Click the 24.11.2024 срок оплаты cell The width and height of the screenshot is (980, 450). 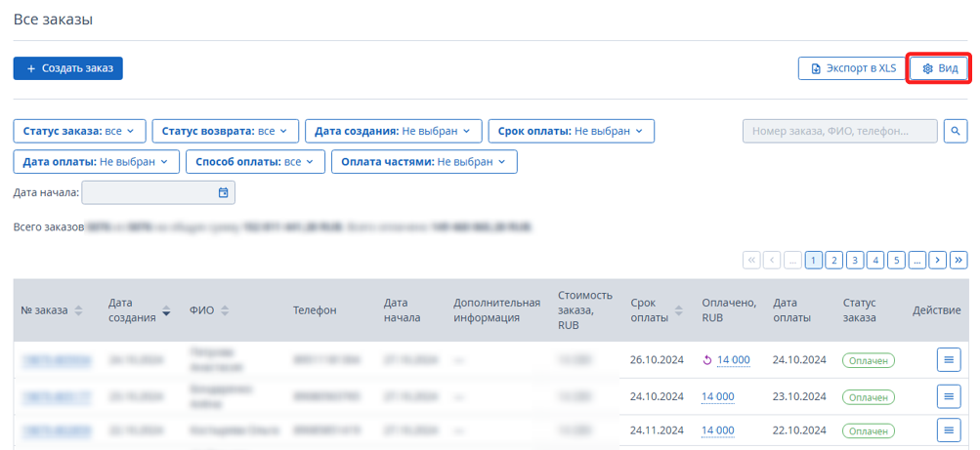click(657, 430)
